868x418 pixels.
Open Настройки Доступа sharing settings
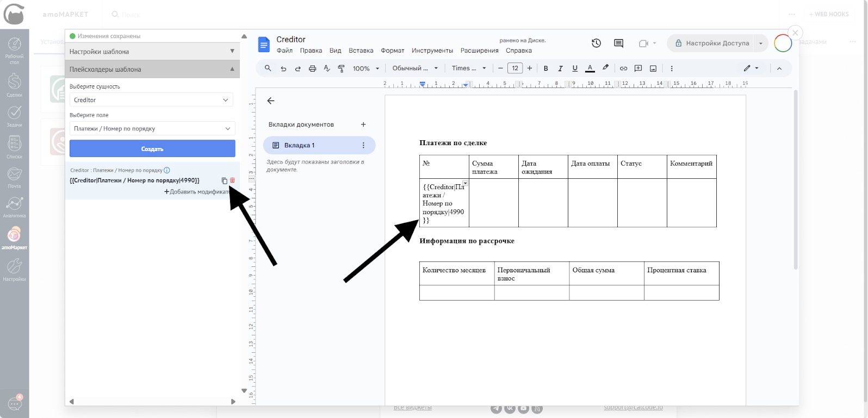coord(711,43)
